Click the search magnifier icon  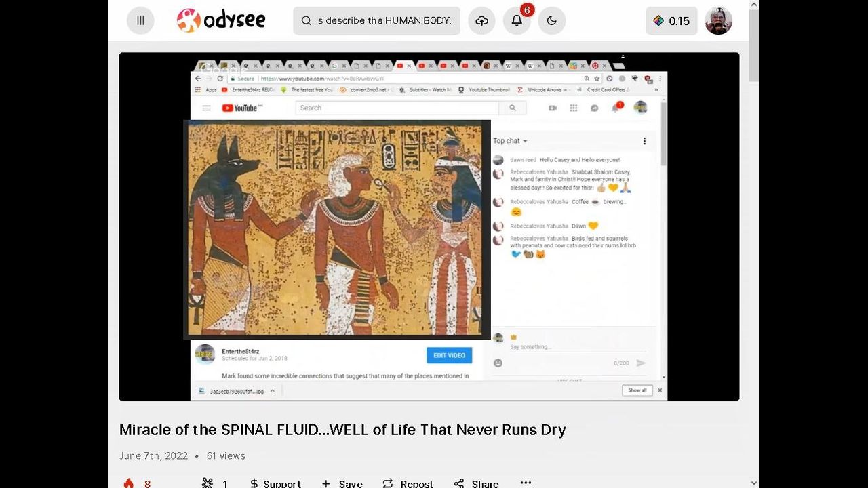(307, 20)
